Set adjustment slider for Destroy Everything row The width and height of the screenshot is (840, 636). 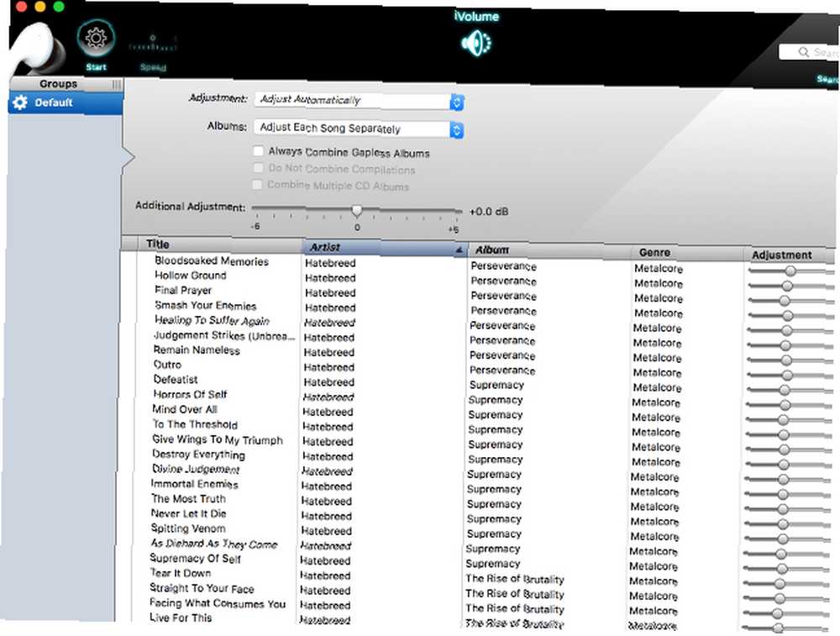coord(788,464)
